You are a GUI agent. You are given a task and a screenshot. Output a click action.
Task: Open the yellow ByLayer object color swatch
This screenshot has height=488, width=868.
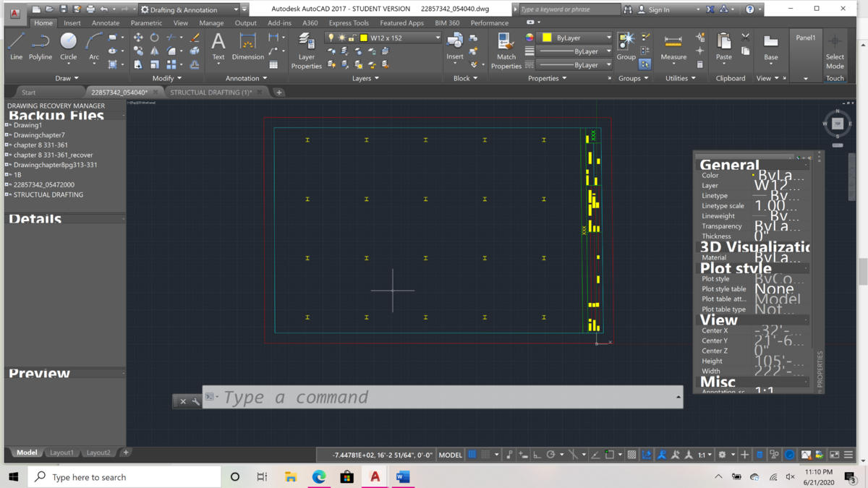pyautogui.click(x=547, y=38)
